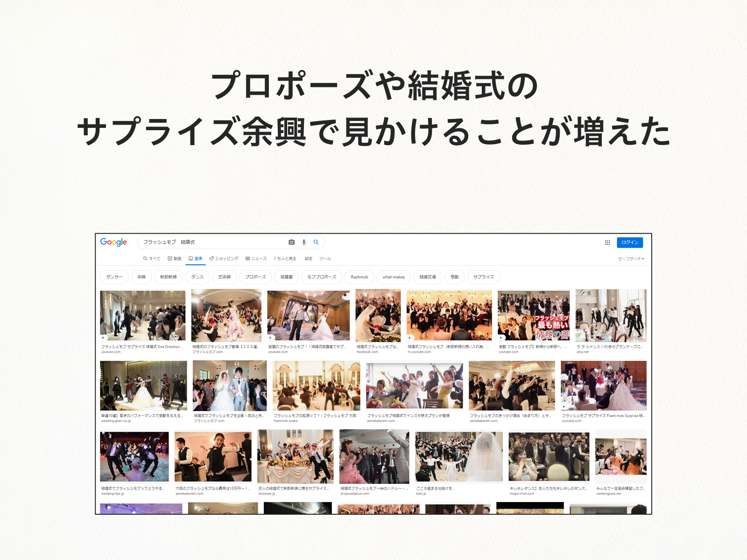Open Flash mob Surprise youtube thumbnail
The image size is (747, 560).
(604, 386)
